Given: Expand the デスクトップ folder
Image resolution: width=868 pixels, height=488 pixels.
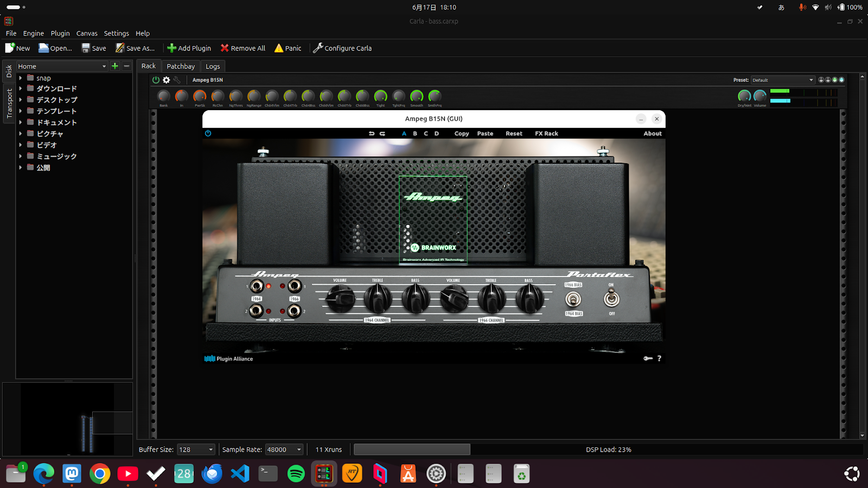Looking at the screenshot, I should click(x=21, y=100).
